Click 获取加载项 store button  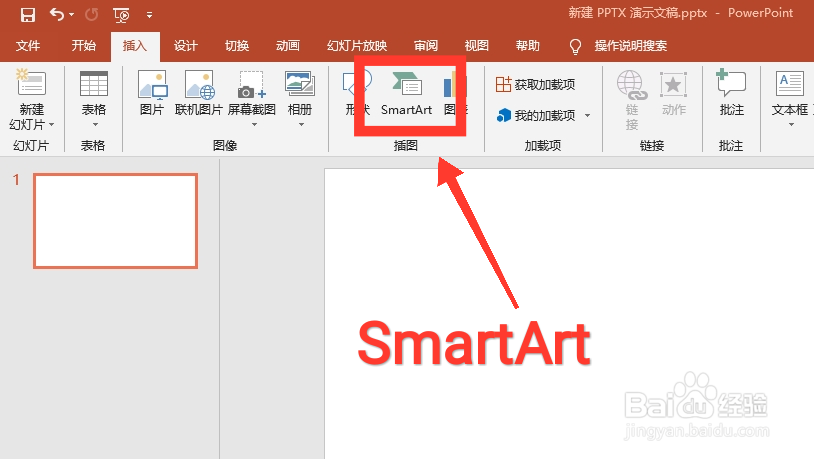pos(535,84)
